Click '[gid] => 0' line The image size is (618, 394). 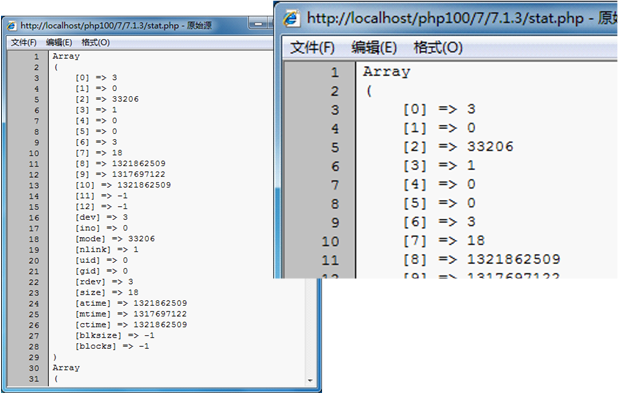point(101,271)
